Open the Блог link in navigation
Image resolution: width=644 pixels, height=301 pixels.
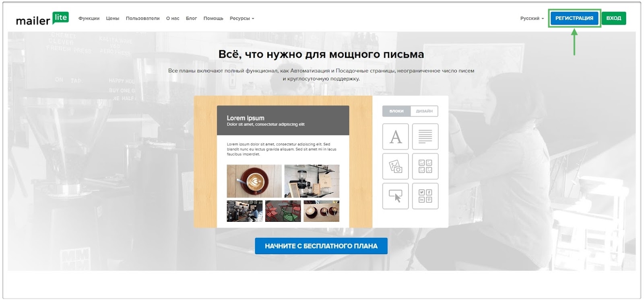pos(191,18)
